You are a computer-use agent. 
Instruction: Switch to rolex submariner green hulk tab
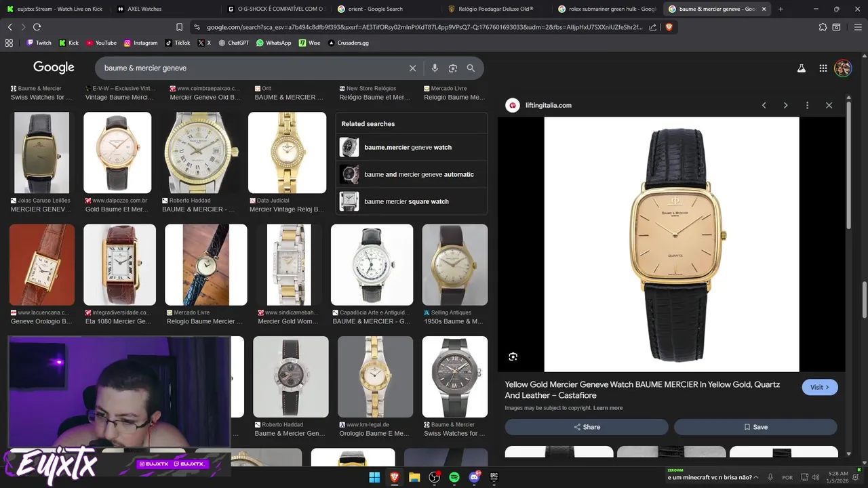click(x=608, y=9)
